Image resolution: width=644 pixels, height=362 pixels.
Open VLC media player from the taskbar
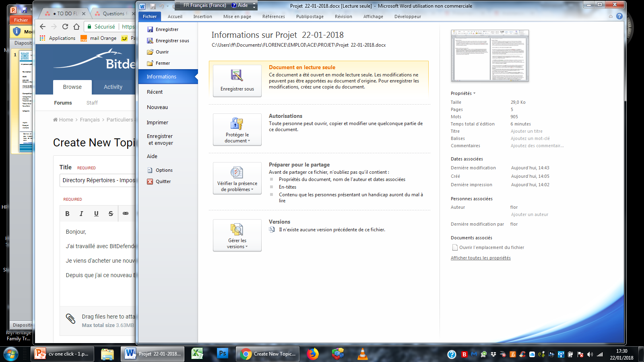363,354
